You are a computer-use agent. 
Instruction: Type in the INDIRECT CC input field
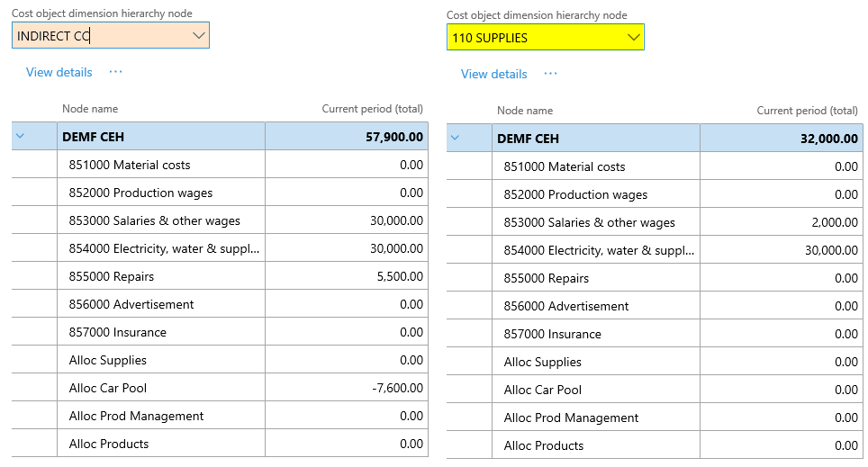pos(99,36)
